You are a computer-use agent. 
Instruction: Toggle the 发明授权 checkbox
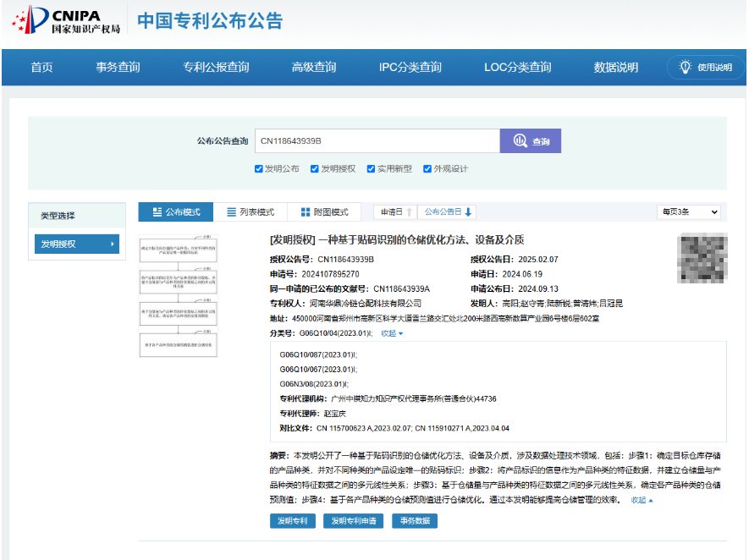click(x=314, y=168)
